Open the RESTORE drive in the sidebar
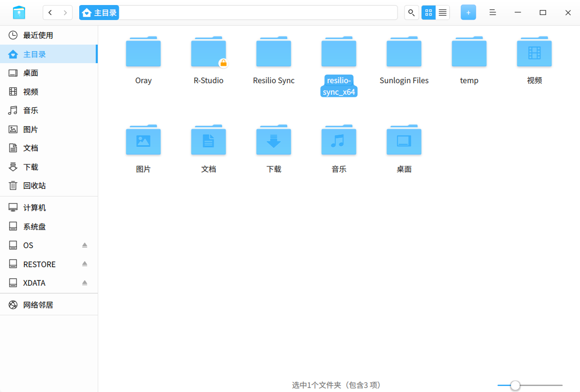580x392 pixels. click(49, 264)
